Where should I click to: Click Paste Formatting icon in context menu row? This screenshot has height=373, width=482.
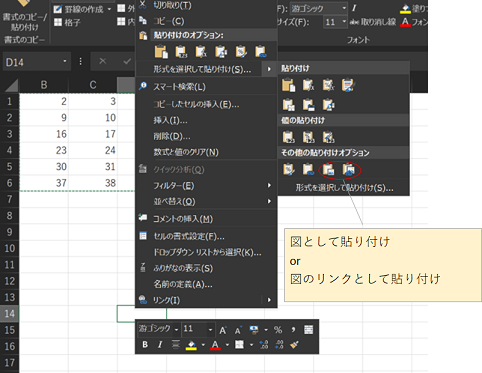click(x=241, y=51)
